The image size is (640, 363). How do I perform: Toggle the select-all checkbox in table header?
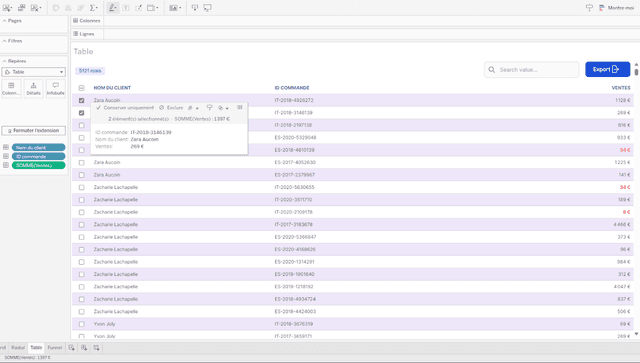point(82,88)
